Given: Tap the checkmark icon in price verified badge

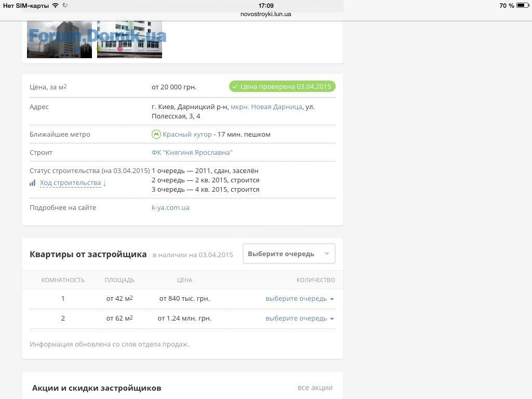Looking at the screenshot, I should (x=235, y=87).
